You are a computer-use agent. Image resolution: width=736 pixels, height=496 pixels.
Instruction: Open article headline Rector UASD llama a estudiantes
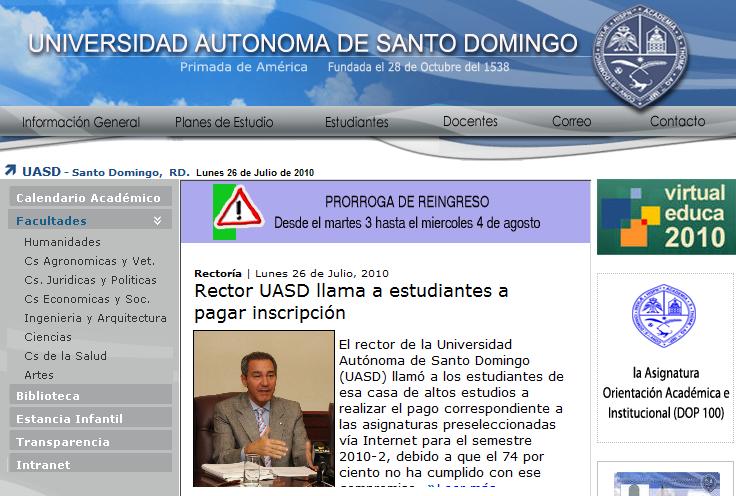click(351, 302)
